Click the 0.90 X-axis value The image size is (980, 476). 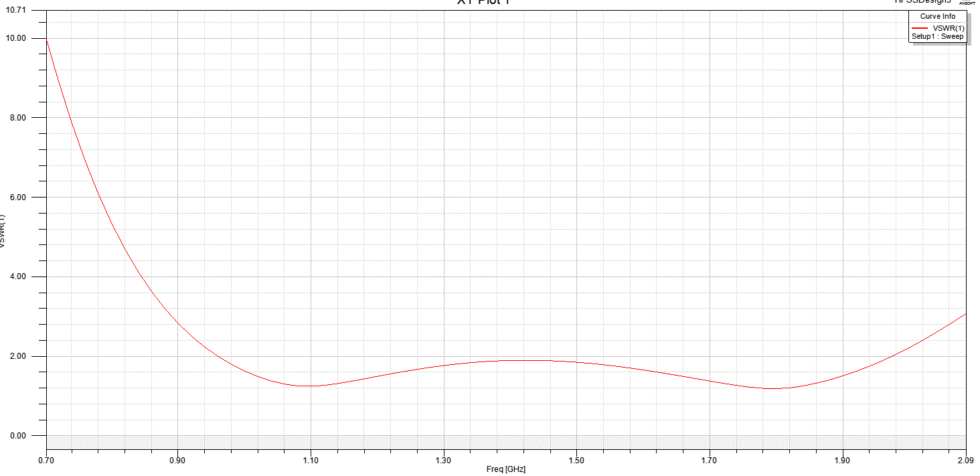[177, 461]
